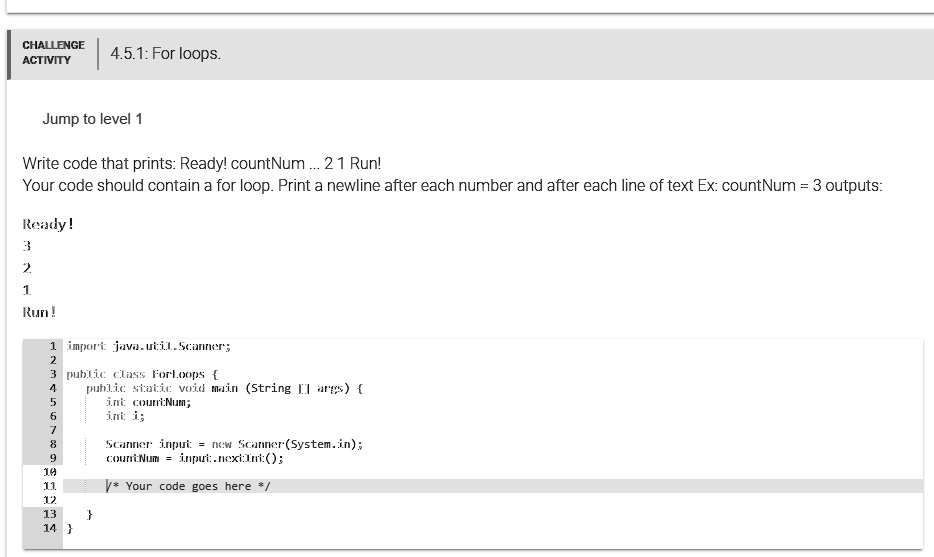Click the closing brace on line 13
The height and width of the screenshot is (557, 934).
pos(89,514)
